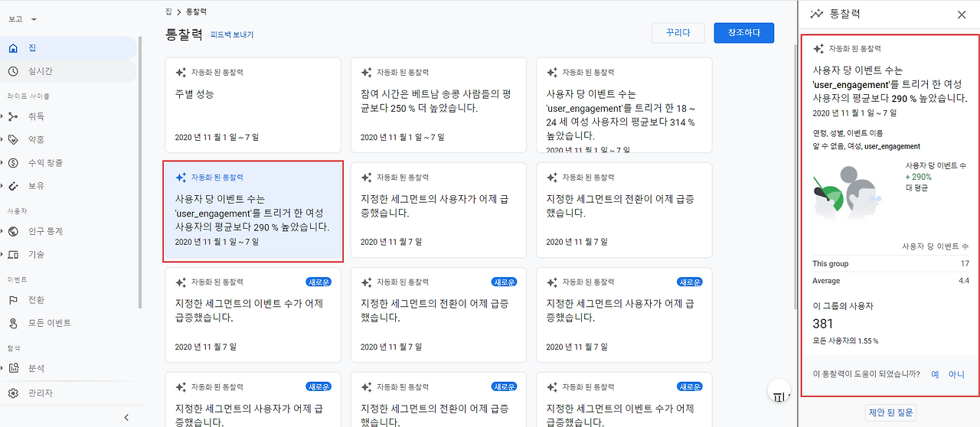Go to 집 in the breadcrumb
This screenshot has width=980, height=427.
pyautogui.click(x=168, y=11)
